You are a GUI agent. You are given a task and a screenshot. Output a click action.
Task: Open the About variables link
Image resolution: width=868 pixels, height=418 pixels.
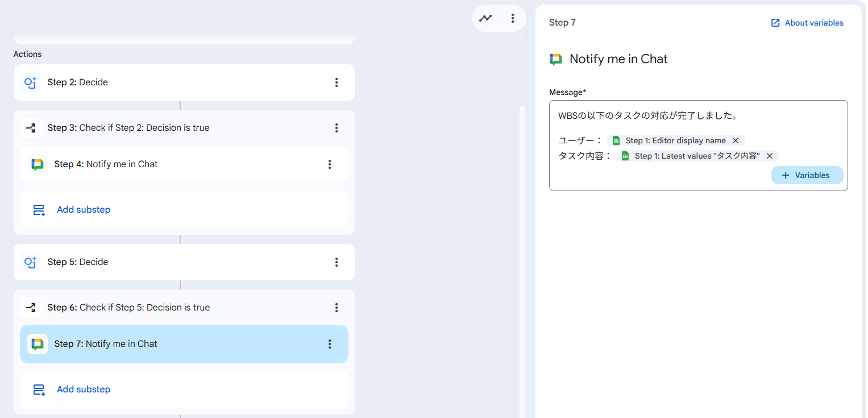pyautogui.click(x=807, y=23)
